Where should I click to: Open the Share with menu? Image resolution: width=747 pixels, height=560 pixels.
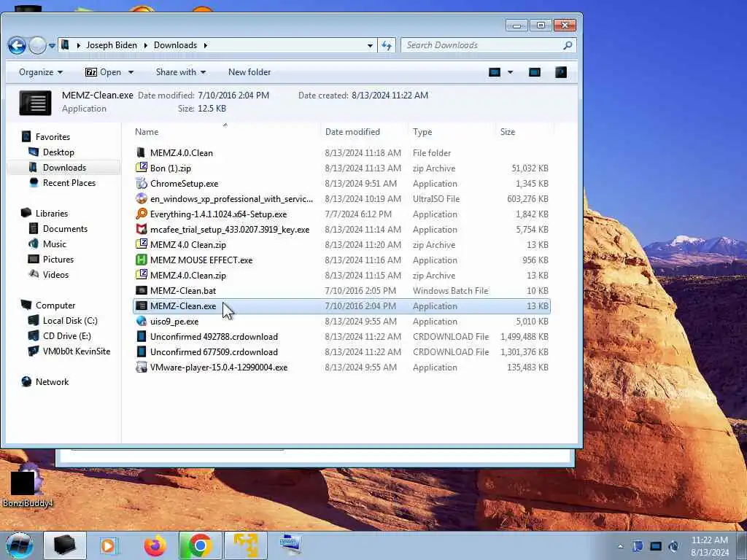pyautogui.click(x=181, y=72)
